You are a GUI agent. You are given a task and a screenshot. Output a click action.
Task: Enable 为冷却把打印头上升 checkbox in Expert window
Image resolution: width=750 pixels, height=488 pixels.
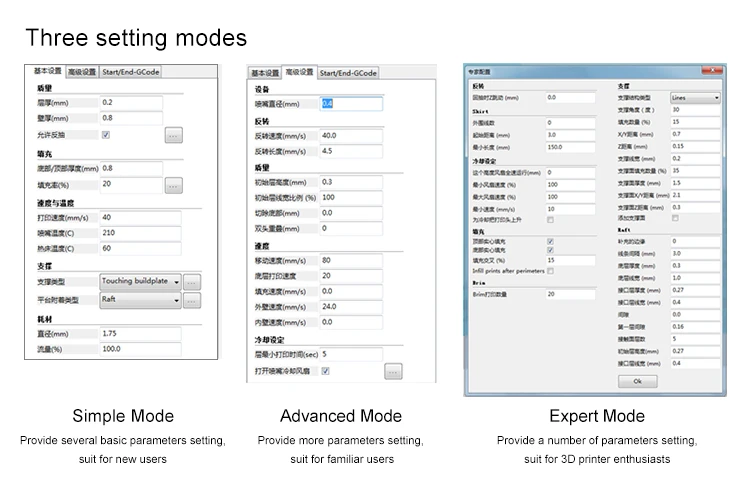(550, 220)
